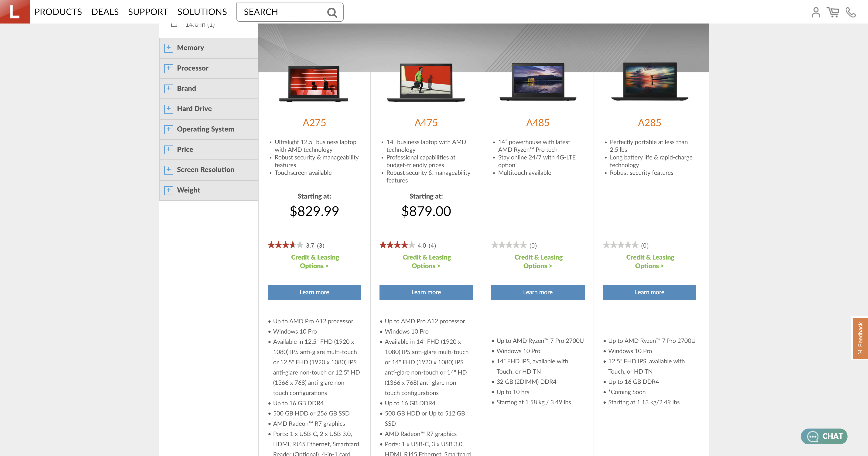
Task: Click Learn more for the A475
Action: [426, 292]
